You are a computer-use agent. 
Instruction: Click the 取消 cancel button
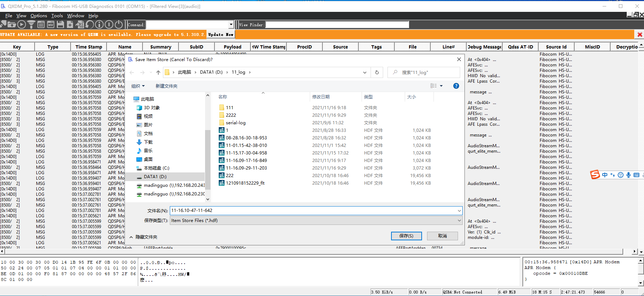443,236
